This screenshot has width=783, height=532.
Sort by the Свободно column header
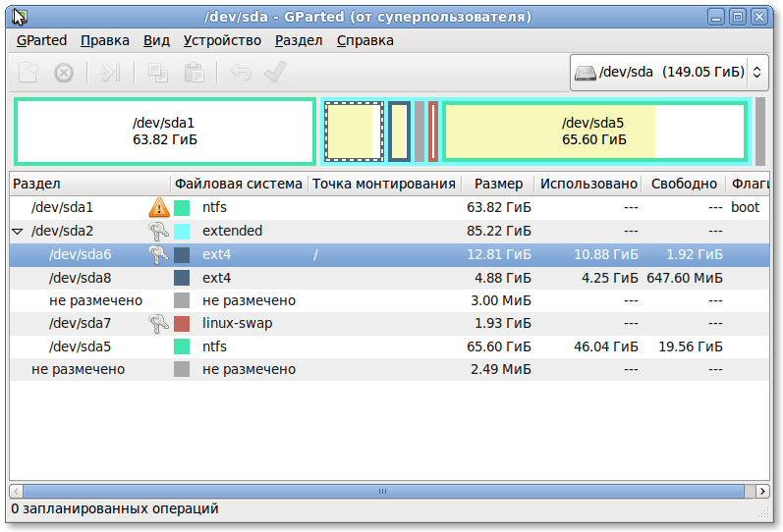coord(684,184)
